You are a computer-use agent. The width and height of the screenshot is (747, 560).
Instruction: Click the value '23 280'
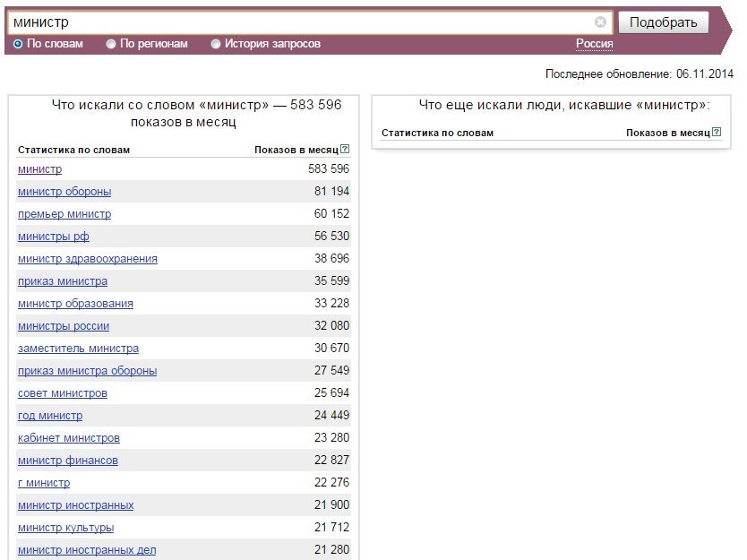[x=331, y=437]
